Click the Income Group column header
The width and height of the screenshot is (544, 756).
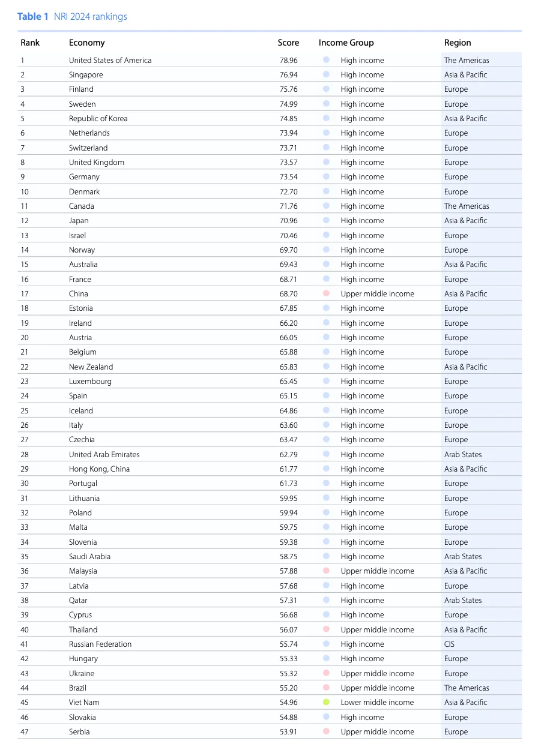click(x=346, y=43)
